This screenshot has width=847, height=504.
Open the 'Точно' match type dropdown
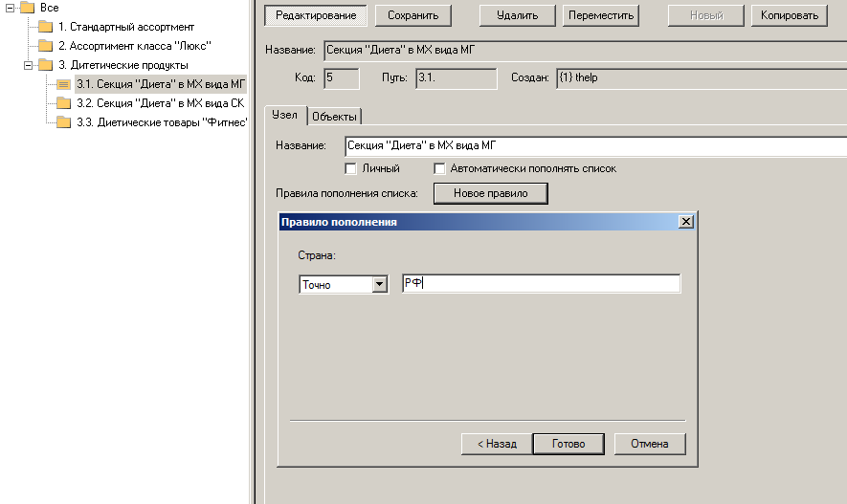tap(380, 284)
